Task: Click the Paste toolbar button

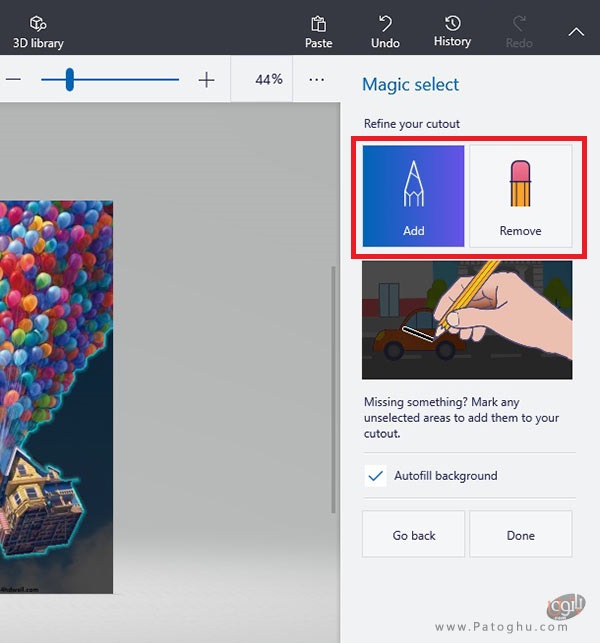Action: [318, 32]
